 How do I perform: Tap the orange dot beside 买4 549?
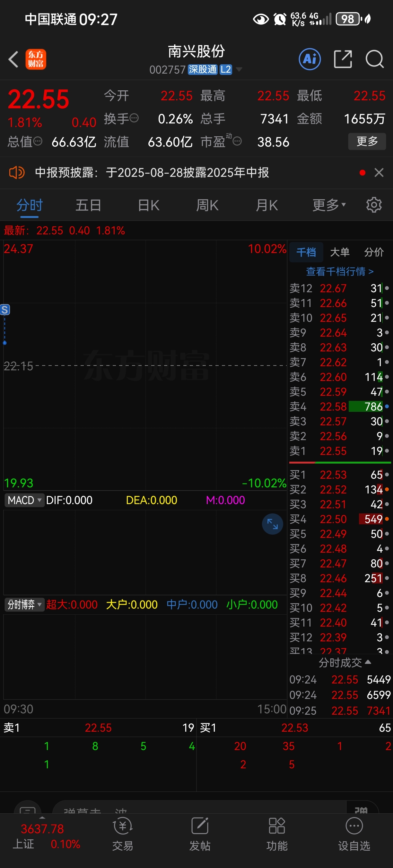click(x=387, y=519)
